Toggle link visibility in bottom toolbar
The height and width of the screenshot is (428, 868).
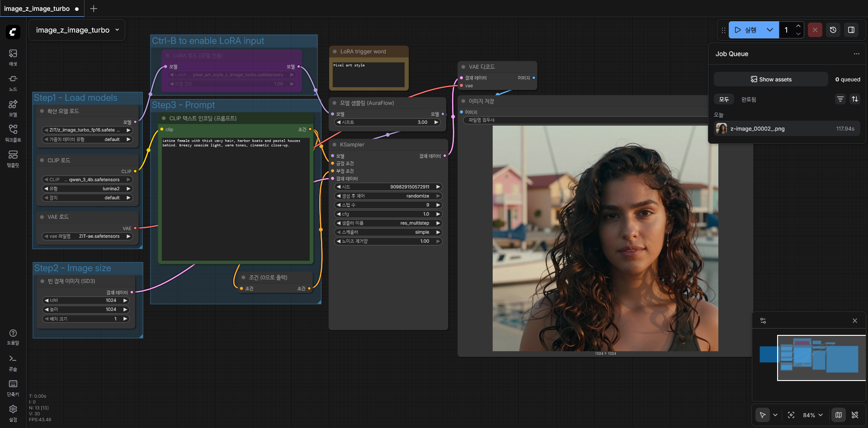[855, 415]
